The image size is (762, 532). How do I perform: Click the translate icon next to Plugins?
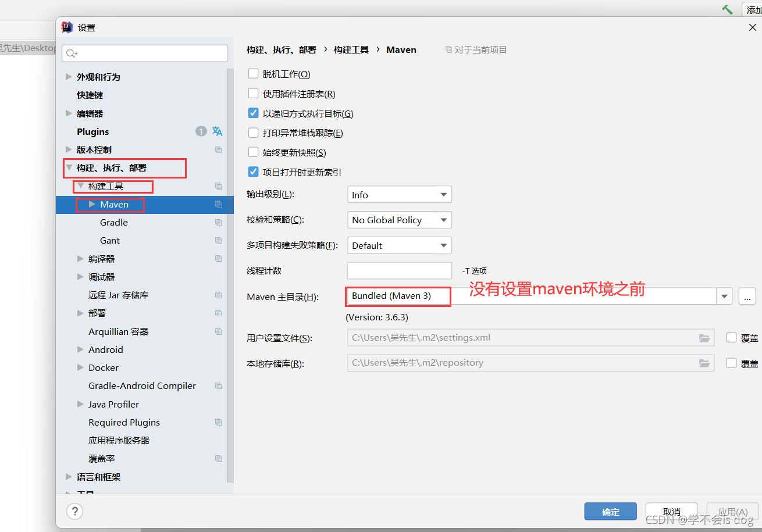click(x=217, y=131)
